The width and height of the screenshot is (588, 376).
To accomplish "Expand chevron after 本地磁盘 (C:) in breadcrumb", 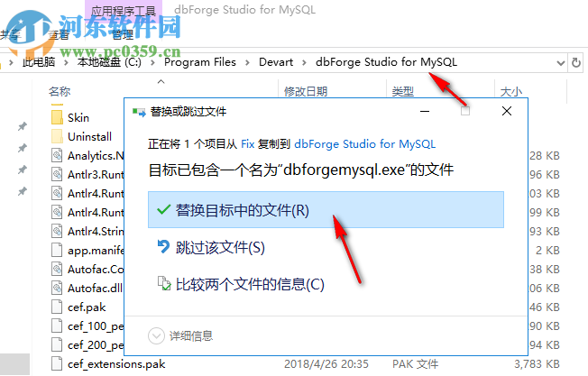I will (x=152, y=62).
